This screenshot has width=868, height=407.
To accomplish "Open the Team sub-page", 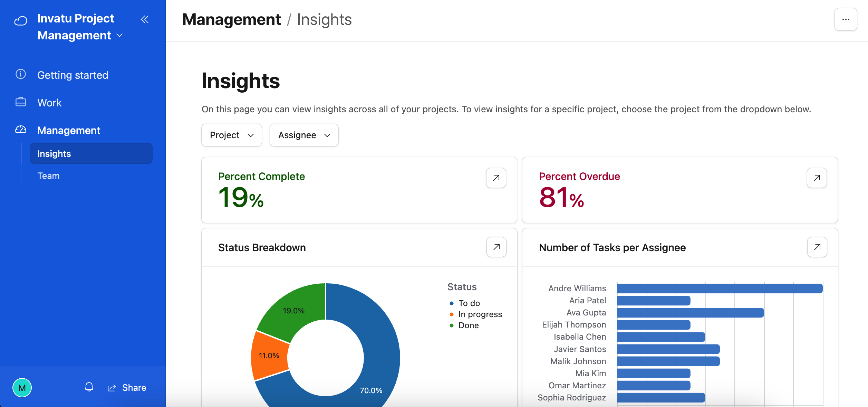I will pyautogui.click(x=48, y=176).
